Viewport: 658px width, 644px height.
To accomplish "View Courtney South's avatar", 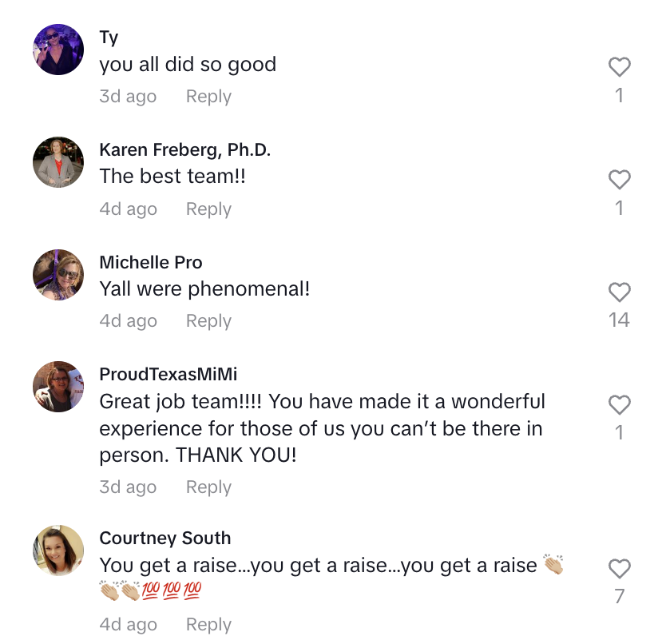I will point(58,551).
